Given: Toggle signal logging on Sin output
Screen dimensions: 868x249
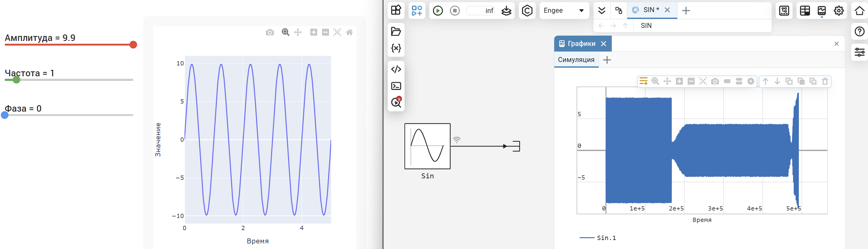Looking at the screenshot, I should pyautogui.click(x=457, y=140).
